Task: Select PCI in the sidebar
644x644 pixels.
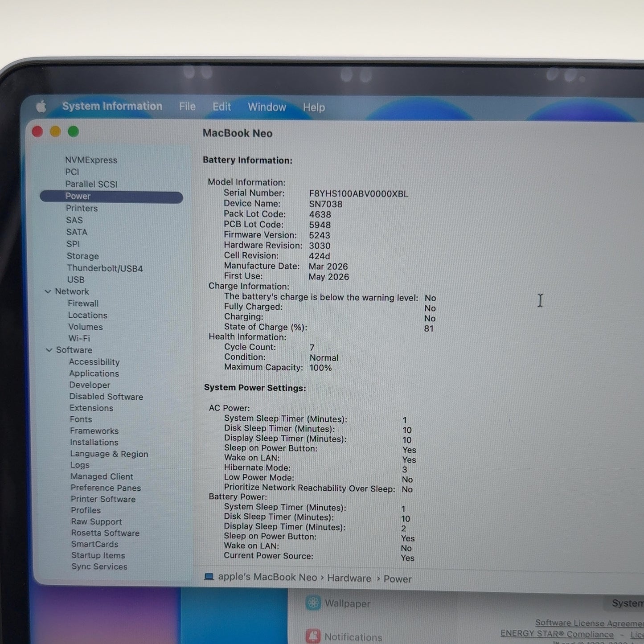Action: [72, 172]
